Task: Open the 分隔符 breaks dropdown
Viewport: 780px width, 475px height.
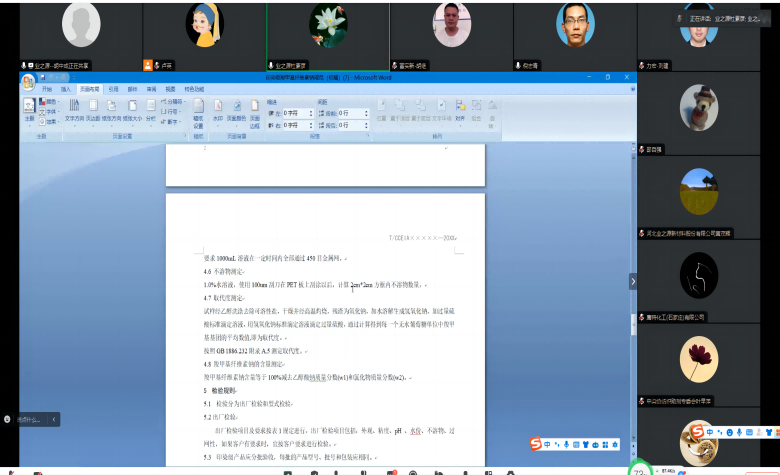Action: (x=173, y=101)
